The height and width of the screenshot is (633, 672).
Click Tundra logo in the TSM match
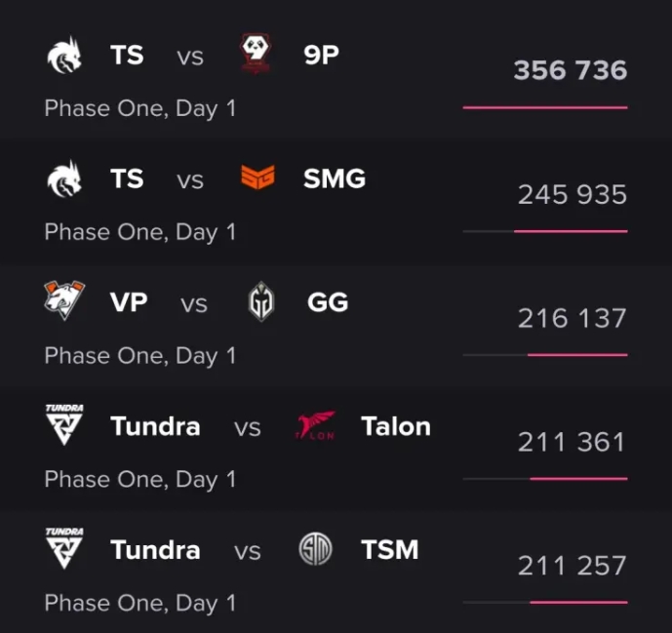point(64,548)
